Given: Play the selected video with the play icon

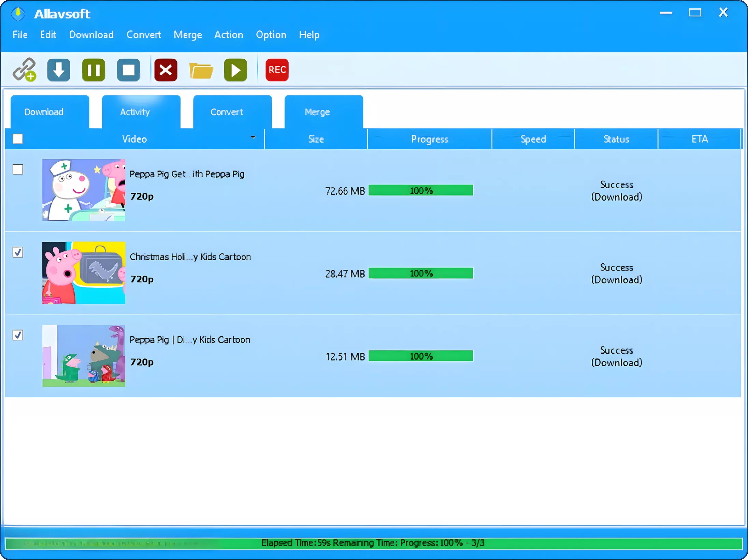Looking at the screenshot, I should [x=235, y=70].
